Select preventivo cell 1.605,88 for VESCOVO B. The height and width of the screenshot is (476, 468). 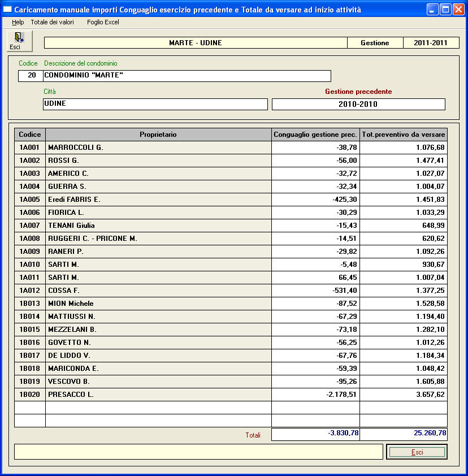click(x=404, y=382)
